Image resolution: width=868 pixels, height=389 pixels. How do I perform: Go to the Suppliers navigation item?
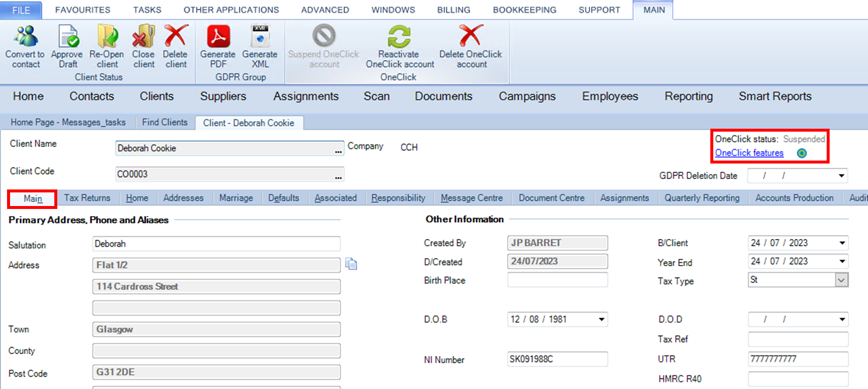click(x=223, y=96)
